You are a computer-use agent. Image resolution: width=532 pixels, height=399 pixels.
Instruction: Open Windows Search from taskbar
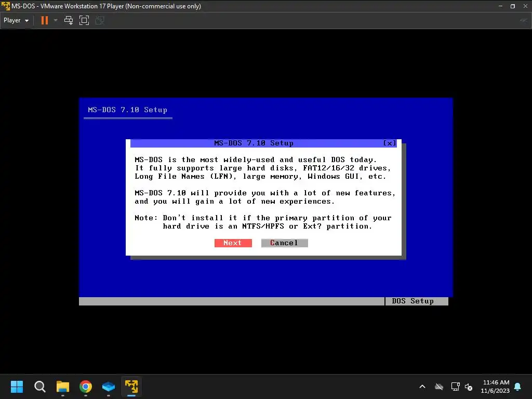pos(39,387)
